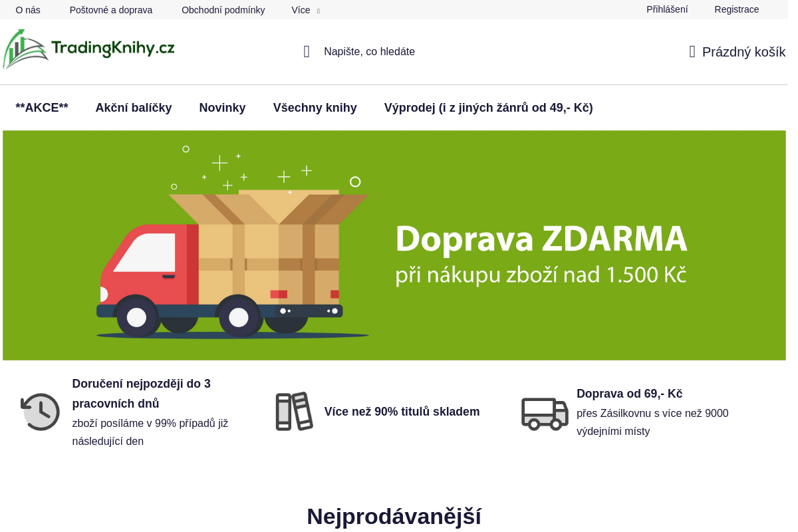Click the TradingKnihy.cz logo

coord(88,49)
